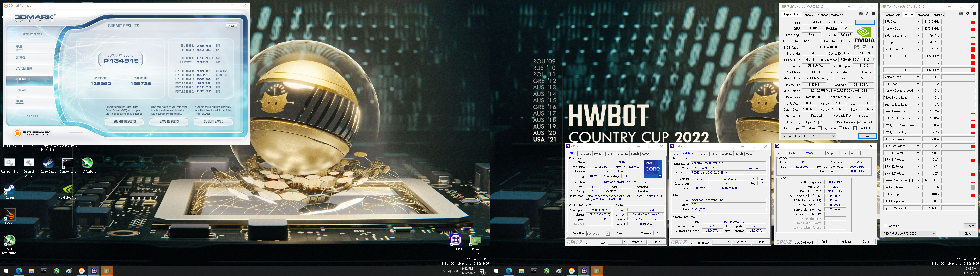Open the SPD tab in CPU-Z Mainboard window
This screenshot has height=276, width=980.
pos(715,154)
